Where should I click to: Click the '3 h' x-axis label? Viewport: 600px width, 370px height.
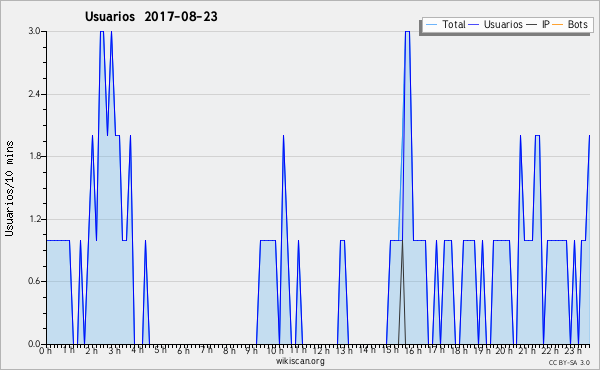pos(114,350)
